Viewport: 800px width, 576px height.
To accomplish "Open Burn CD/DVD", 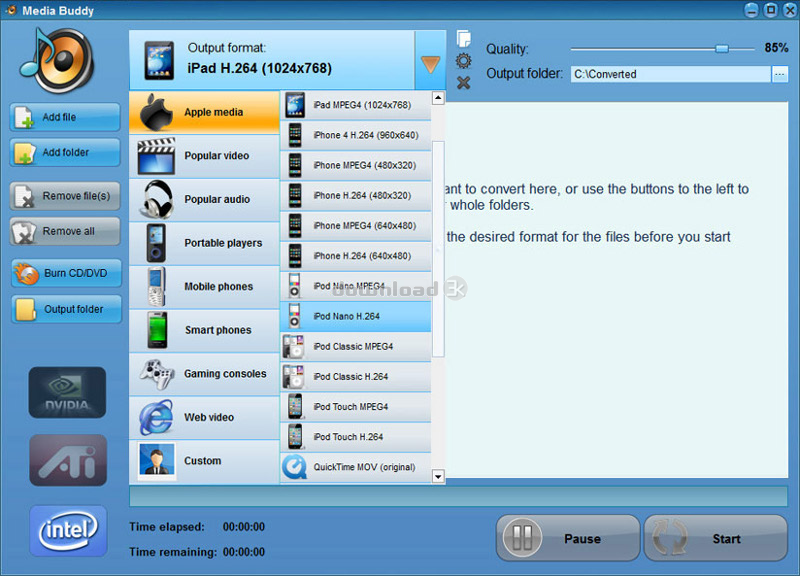I will click(66, 273).
